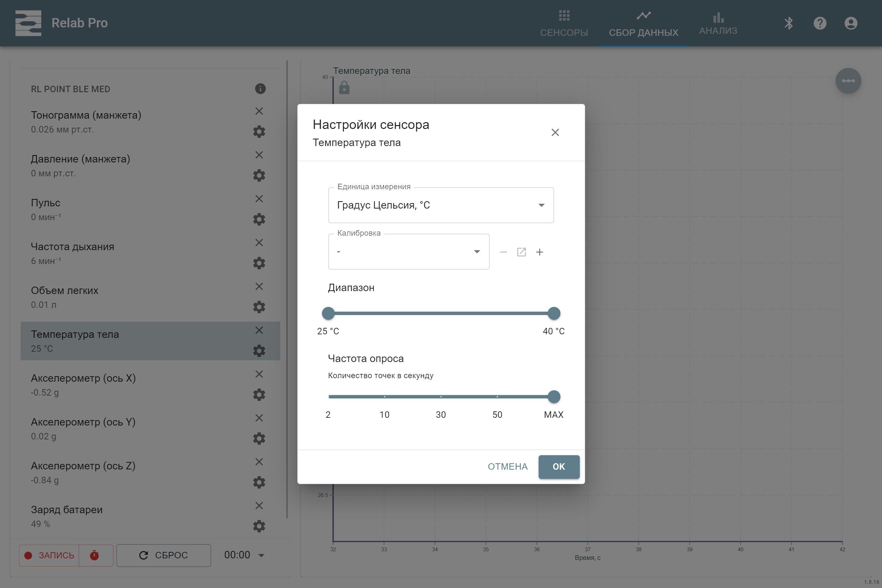This screenshot has height=588, width=882.
Task: Remove the Объем легких sensor
Action: (x=259, y=287)
